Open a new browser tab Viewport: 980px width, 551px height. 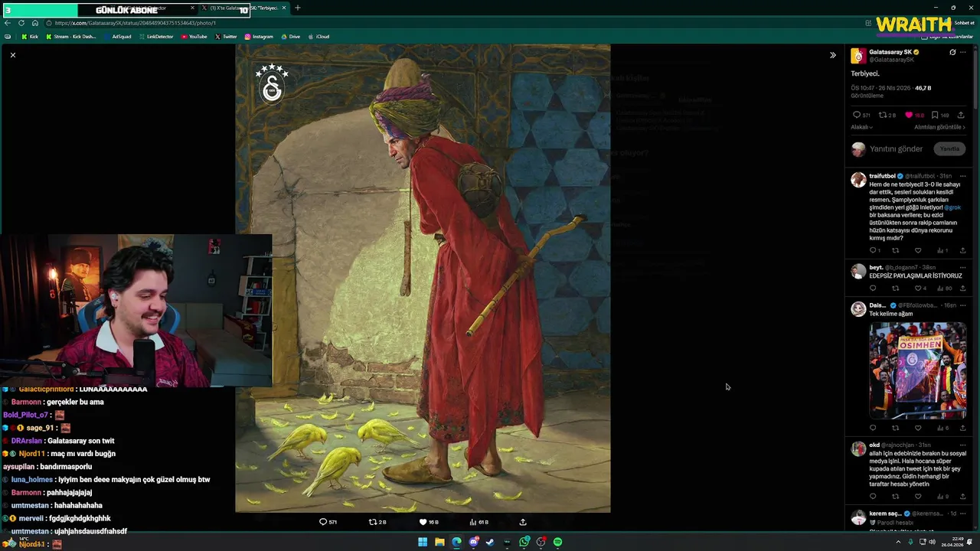297,8
